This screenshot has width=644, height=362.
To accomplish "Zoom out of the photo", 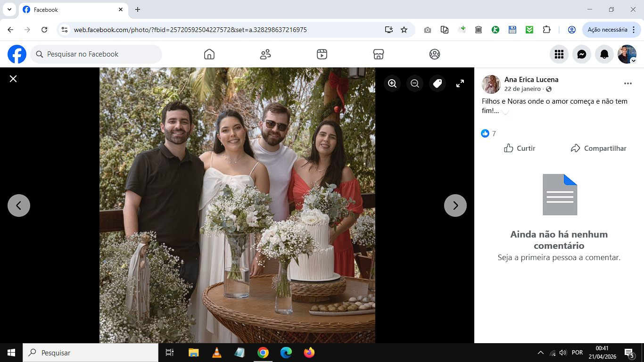I will point(415,83).
